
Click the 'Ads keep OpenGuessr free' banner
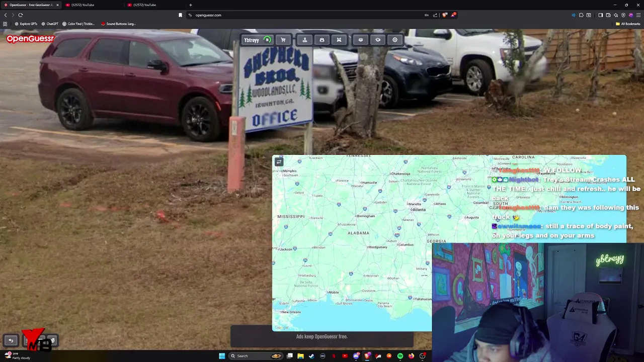pos(322,336)
